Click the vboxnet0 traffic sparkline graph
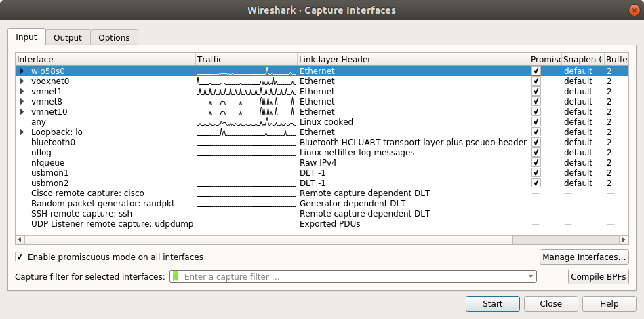644x319 pixels. click(x=247, y=81)
